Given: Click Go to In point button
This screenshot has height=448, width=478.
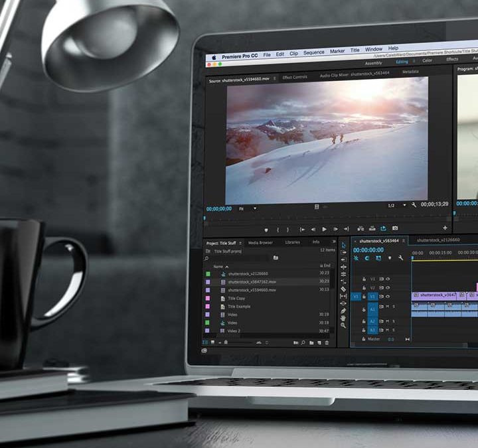Looking at the screenshot, I should pos(302,230).
